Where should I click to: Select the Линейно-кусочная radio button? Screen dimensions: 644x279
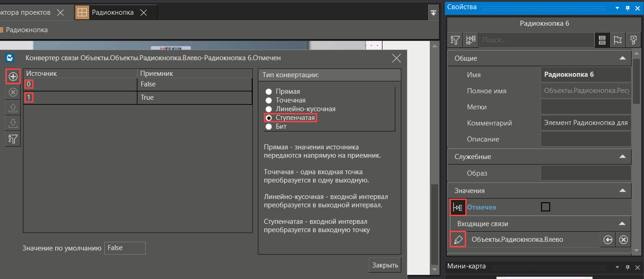point(269,109)
